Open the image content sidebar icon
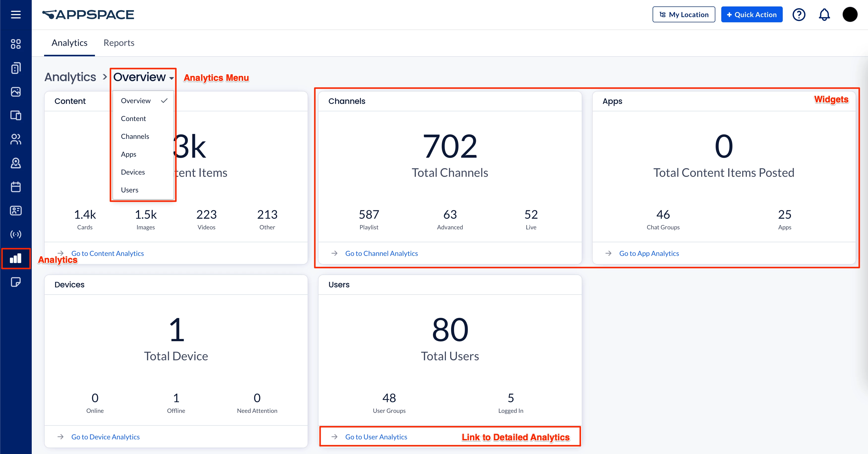Image resolution: width=868 pixels, height=454 pixels. tap(16, 92)
